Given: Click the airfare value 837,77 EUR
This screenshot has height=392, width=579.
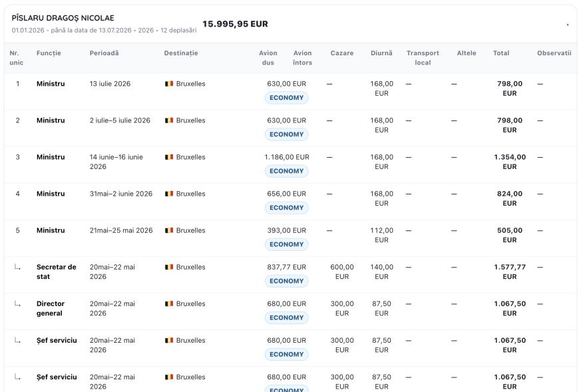Looking at the screenshot, I should pyautogui.click(x=287, y=267).
